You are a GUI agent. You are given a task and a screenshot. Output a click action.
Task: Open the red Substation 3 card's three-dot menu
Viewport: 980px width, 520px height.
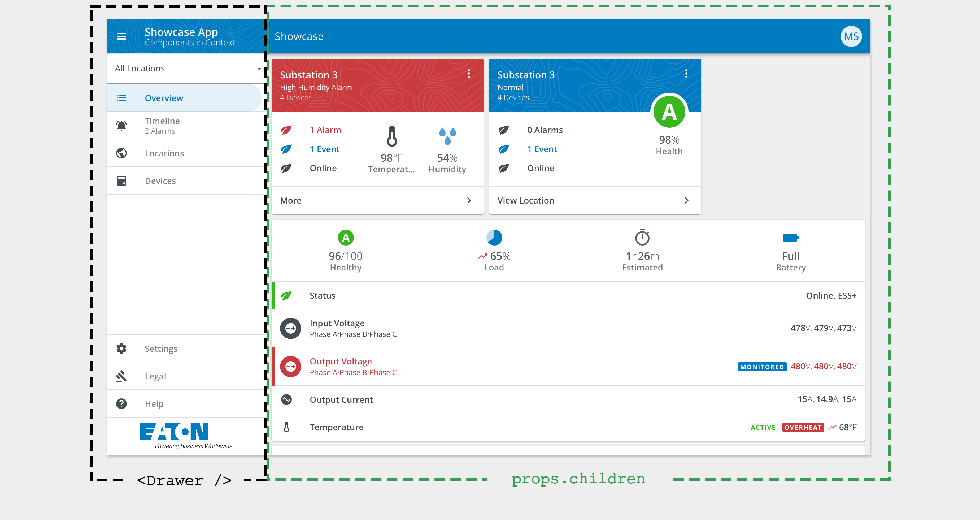(x=469, y=74)
